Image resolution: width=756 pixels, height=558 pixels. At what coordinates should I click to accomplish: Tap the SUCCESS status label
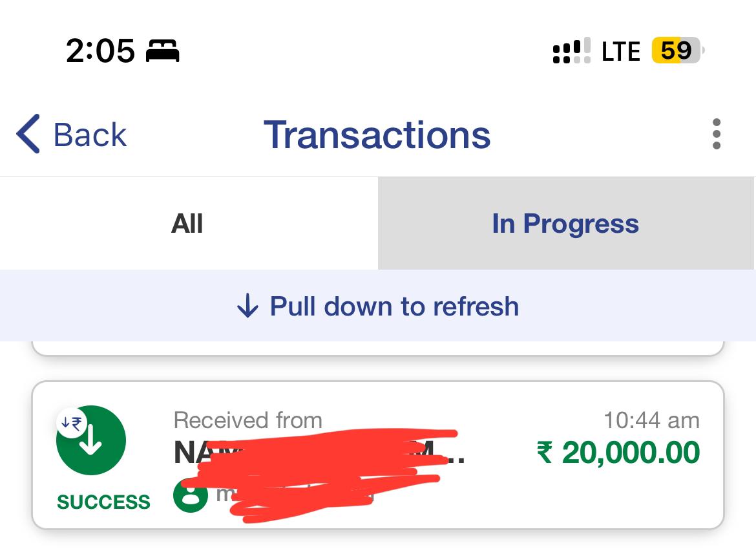[103, 502]
